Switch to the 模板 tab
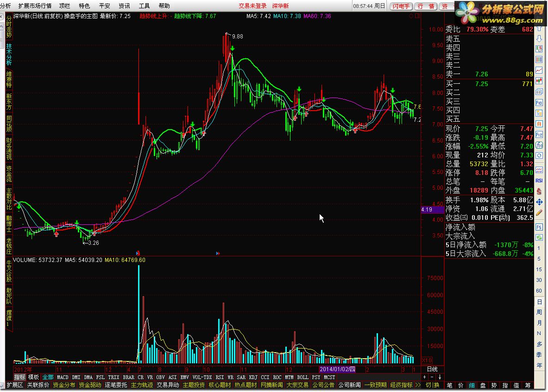 pyautogui.click(x=33, y=377)
